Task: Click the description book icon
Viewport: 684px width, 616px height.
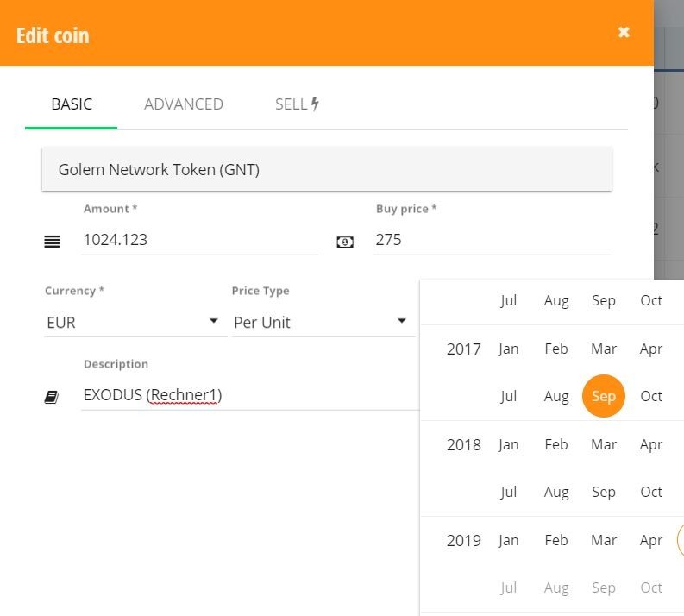Action: 52,397
